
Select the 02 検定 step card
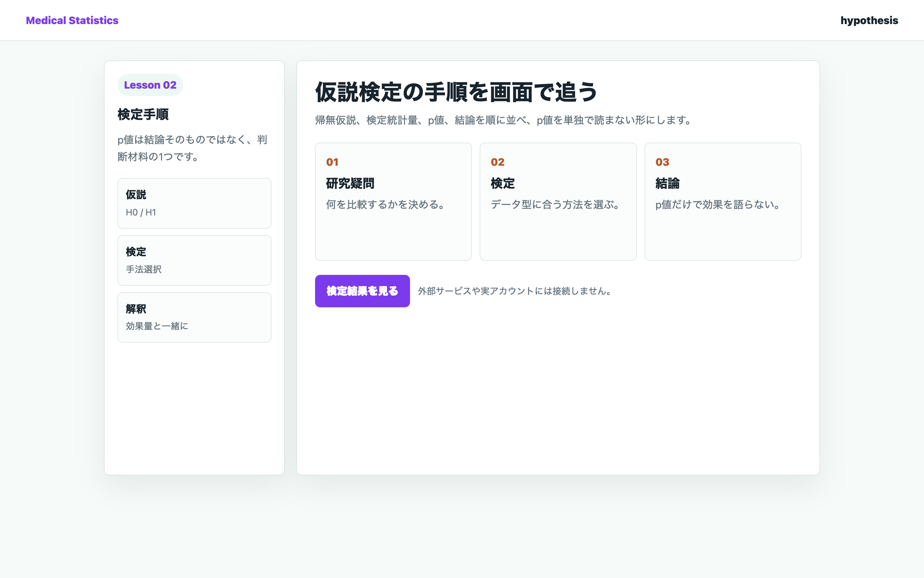[x=558, y=201]
